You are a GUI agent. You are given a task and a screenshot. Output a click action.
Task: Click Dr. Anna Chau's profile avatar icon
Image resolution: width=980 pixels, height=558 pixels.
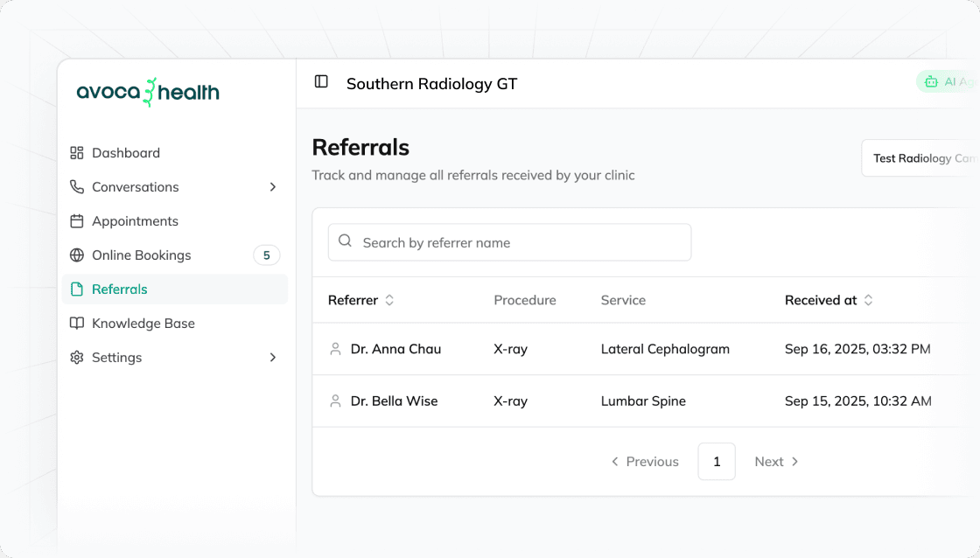pyautogui.click(x=335, y=348)
